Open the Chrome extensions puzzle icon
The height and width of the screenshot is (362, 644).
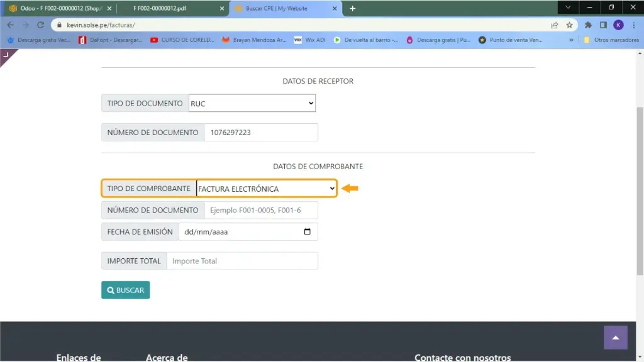pos(588,25)
